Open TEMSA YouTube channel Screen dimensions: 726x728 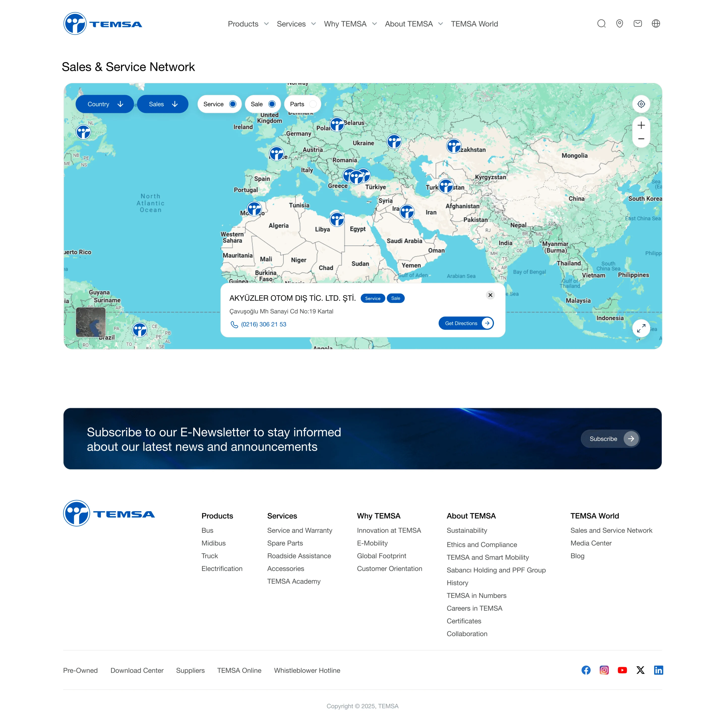pos(622,670)
